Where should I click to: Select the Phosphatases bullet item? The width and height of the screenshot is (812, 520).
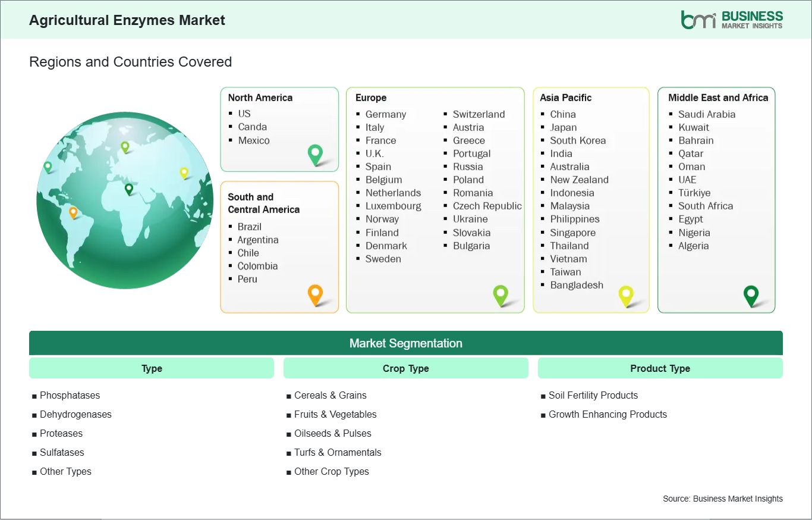tap(70, 395)
